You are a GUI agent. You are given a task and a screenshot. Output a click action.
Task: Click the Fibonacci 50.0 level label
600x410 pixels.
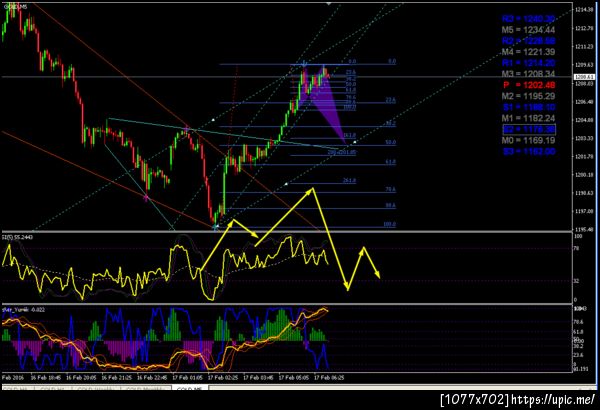point(390,142)
